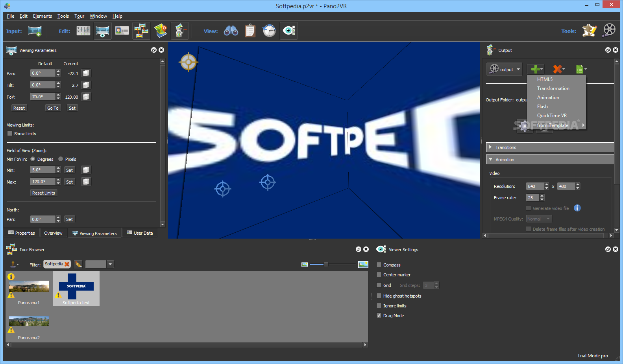Click the Tilt copy current value icon
Viewport: 623px width, 364px height.
click(86, 85)
